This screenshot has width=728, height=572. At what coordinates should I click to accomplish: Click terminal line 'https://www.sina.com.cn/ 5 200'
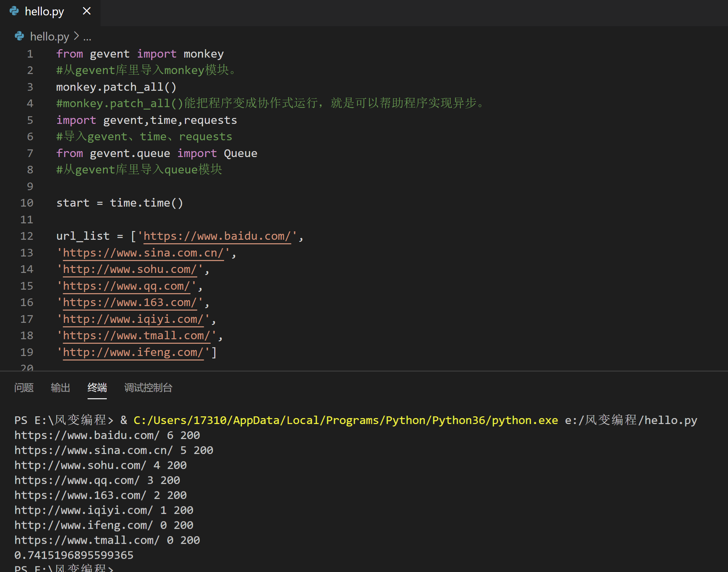coord(114,450)
